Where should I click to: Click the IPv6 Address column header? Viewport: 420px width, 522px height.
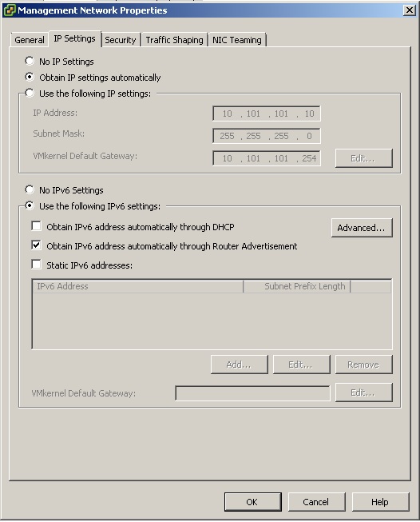pos(137,286)
